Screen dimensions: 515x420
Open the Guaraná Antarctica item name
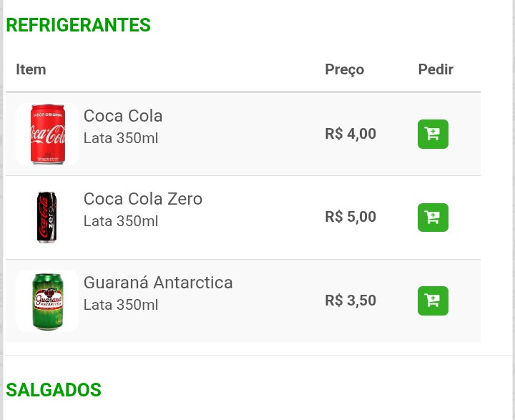(x=158, y=283)
